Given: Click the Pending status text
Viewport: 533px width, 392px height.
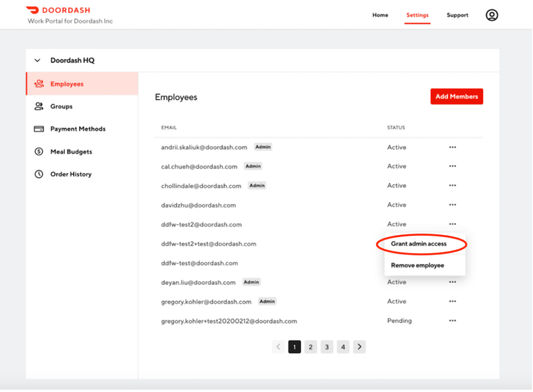Looking at the screenshot, I should (x=399, y=321).
